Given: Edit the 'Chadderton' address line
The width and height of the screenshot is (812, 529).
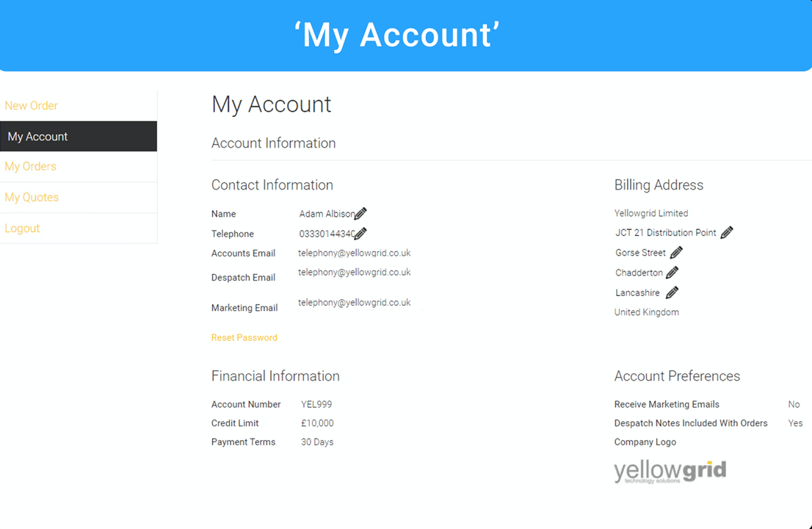Looking at the screenshot, I should (x=671, y=272).
